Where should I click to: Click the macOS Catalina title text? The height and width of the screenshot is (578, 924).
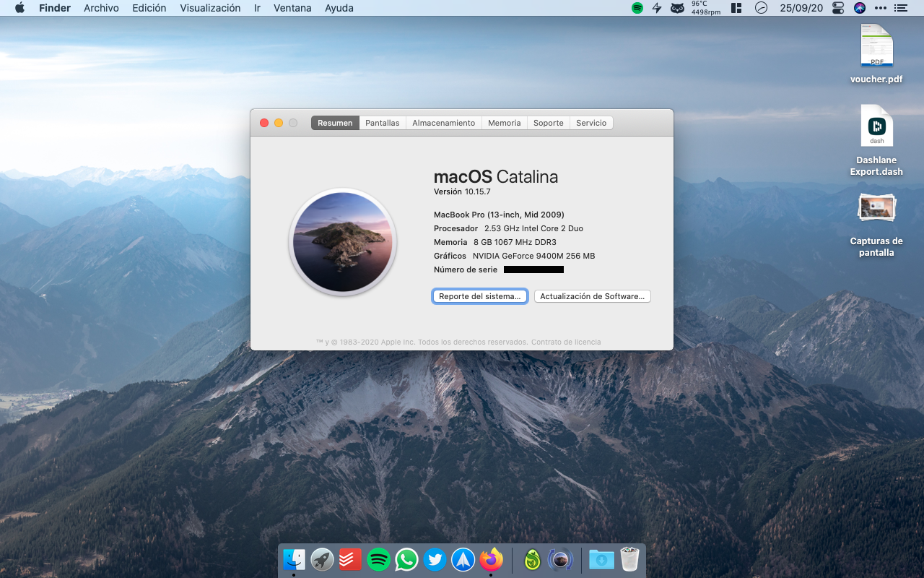tap(496, 176)
